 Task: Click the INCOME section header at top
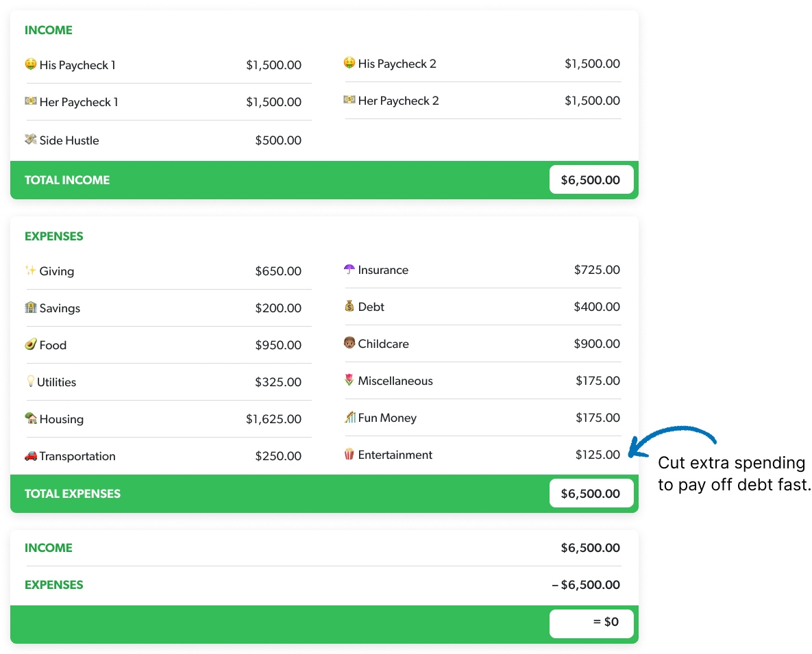click(49, 30)
